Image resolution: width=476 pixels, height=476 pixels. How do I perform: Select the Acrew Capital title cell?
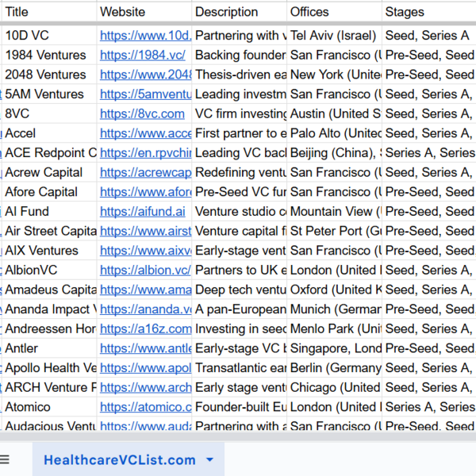pyautogui.click(x=49, y=172)
